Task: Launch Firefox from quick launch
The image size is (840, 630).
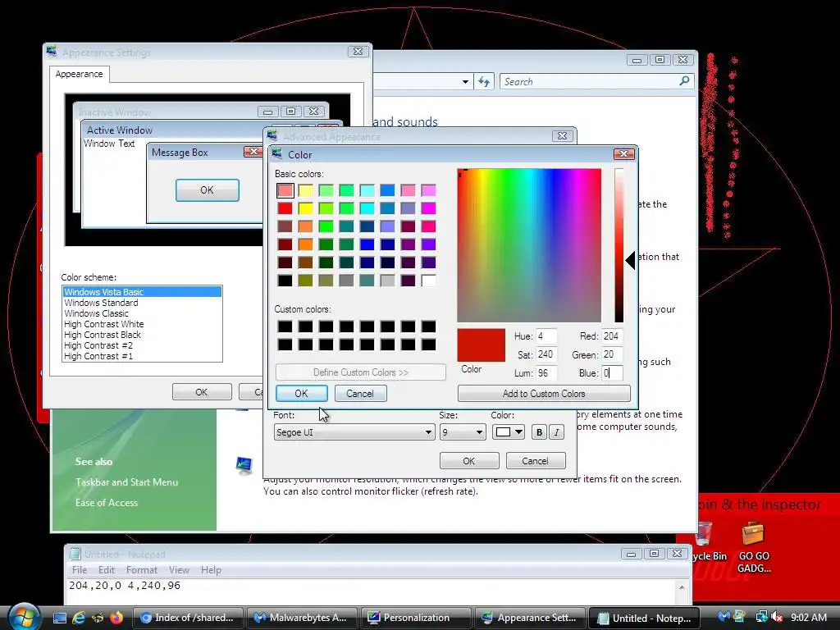Action: [116, 618]
